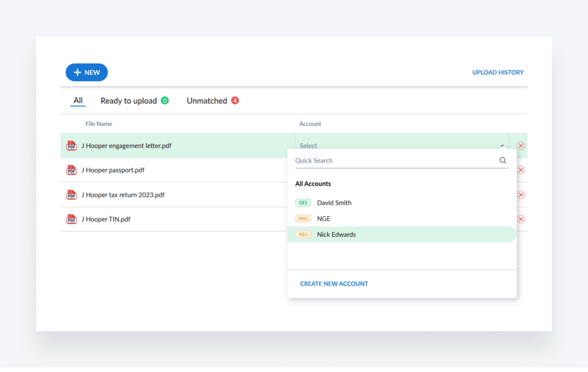Screen dimensions: 588x372
Task: Click the PDF icon next to J Hooper TIN.pdf
Action: coord(71,219)
